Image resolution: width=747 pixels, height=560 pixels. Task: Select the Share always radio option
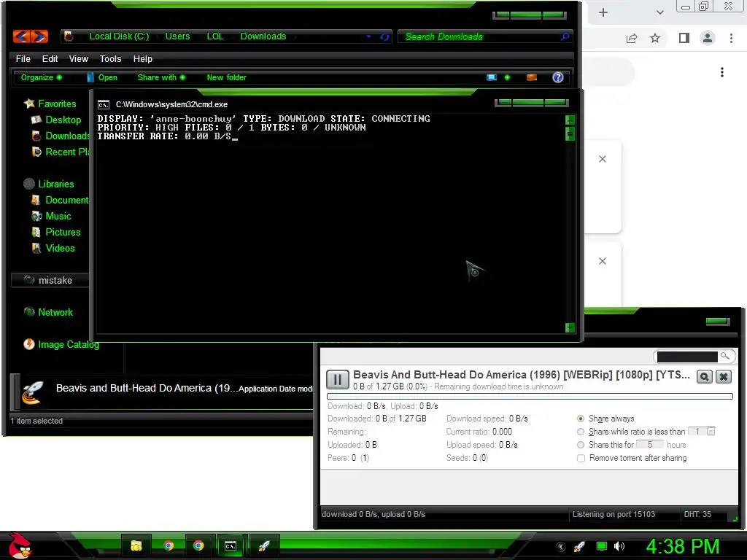point(580,419)
